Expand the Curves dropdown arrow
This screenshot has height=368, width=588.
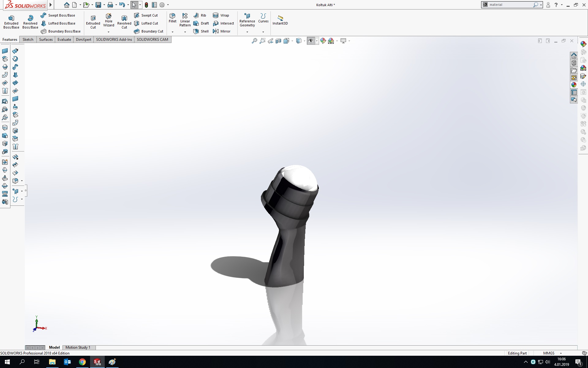[x=263, y=32]
